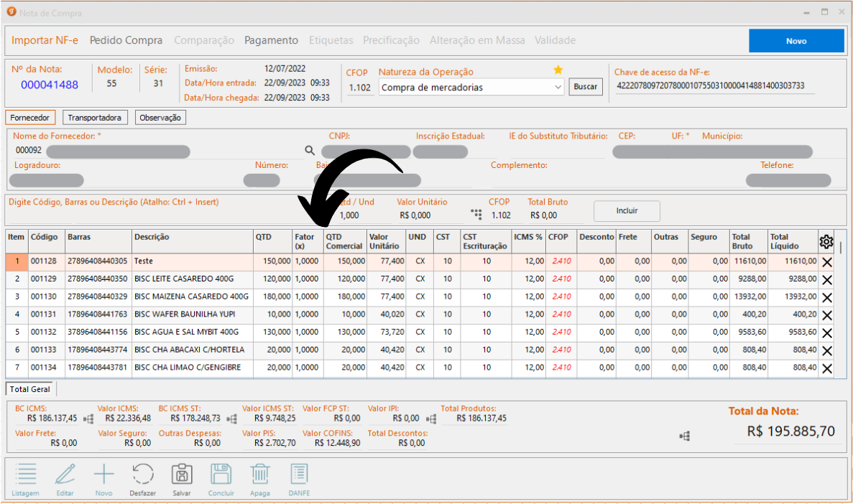Open details icon next to BC ICMS ST value
The width and height of the screenshot is (853, 504).
coord(231,419)
